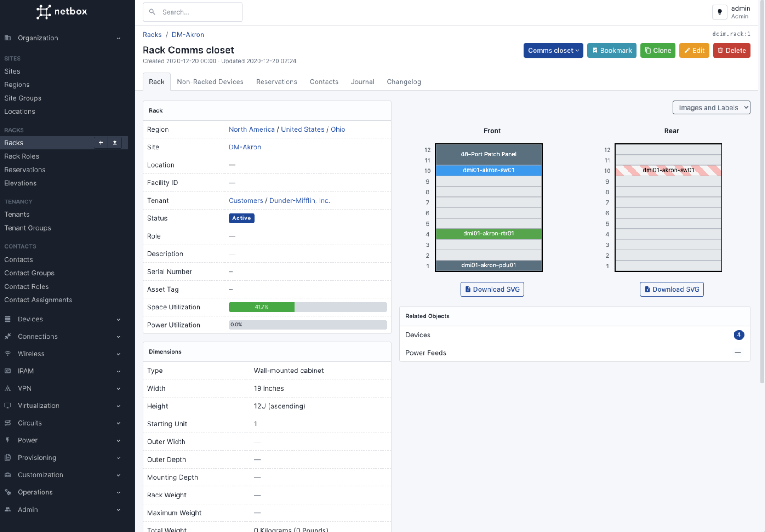Open the Images and Labels dropdown
765x532 pixels.
[711, 108]
